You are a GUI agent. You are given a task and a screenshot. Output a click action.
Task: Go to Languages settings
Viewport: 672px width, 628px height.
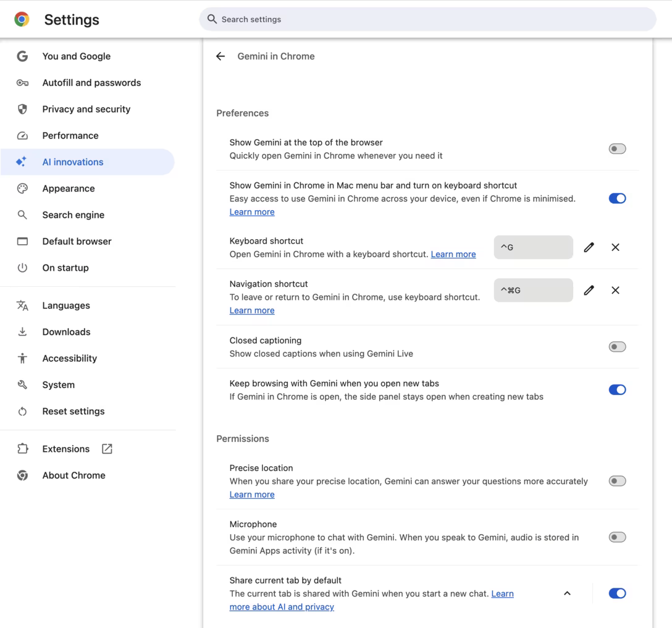coord(88,305)
